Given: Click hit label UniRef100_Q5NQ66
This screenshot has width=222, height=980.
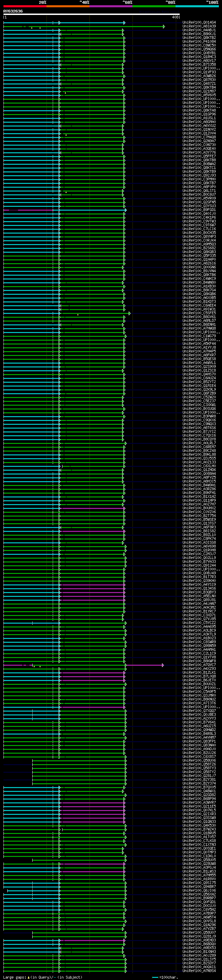Looking at the screenshot, I should pos(199,49).
